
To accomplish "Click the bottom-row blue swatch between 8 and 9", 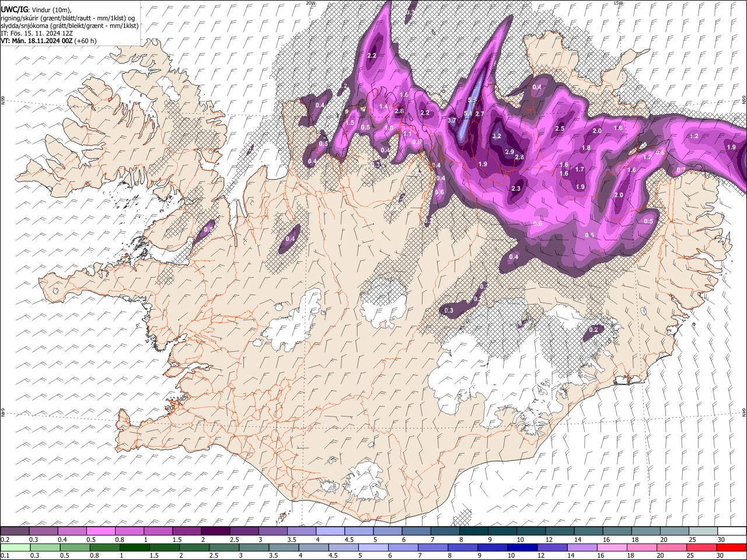I will pyautogui.click(x=464, y=547).
